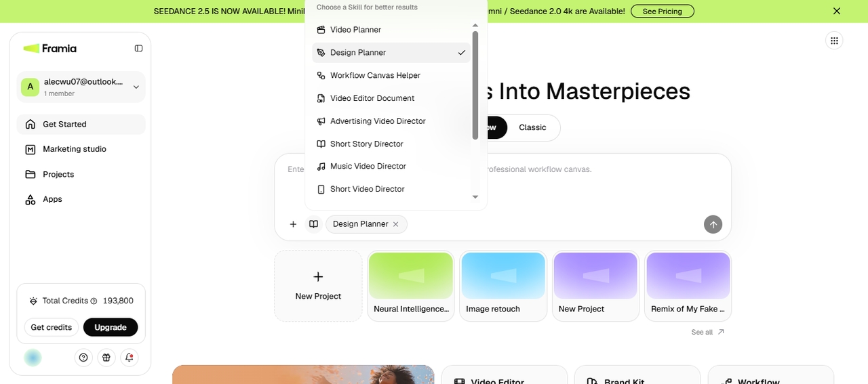
Task: Create a project with the New Project card
Action: pos(318,286)
